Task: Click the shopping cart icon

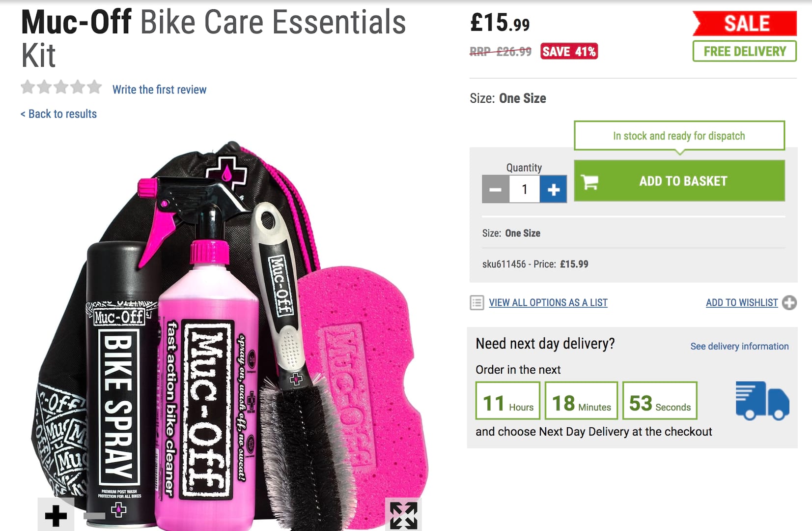Action: point(589,181)
